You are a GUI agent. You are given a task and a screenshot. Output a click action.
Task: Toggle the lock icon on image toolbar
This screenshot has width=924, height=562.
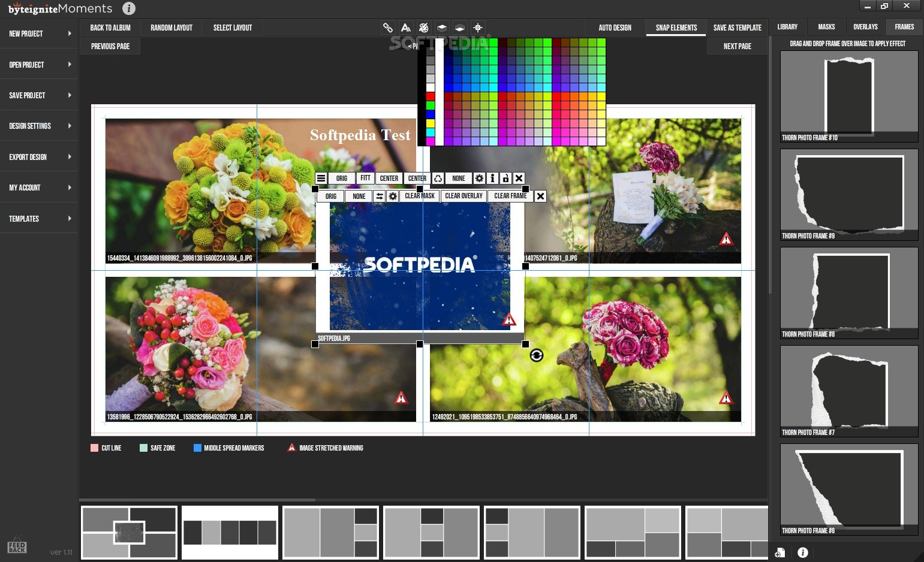click(x=505, y=179)
